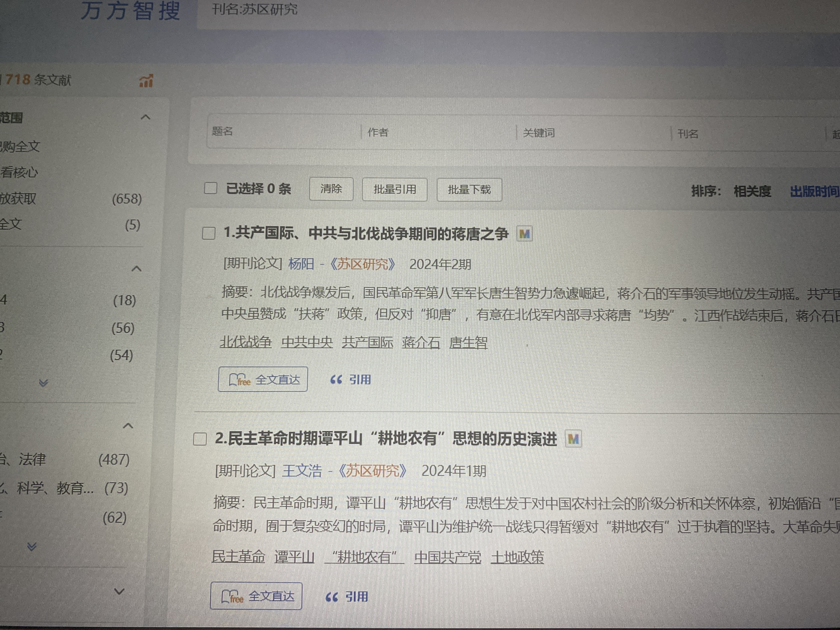
Task: Click the results statistics chart icon
Action: [146, 81]
